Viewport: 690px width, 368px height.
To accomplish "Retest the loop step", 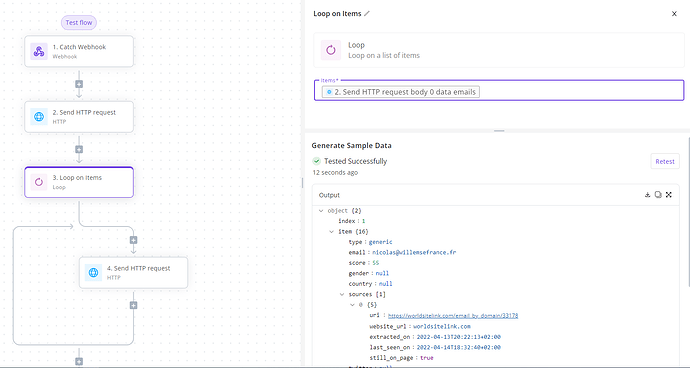I will [665, 161].
